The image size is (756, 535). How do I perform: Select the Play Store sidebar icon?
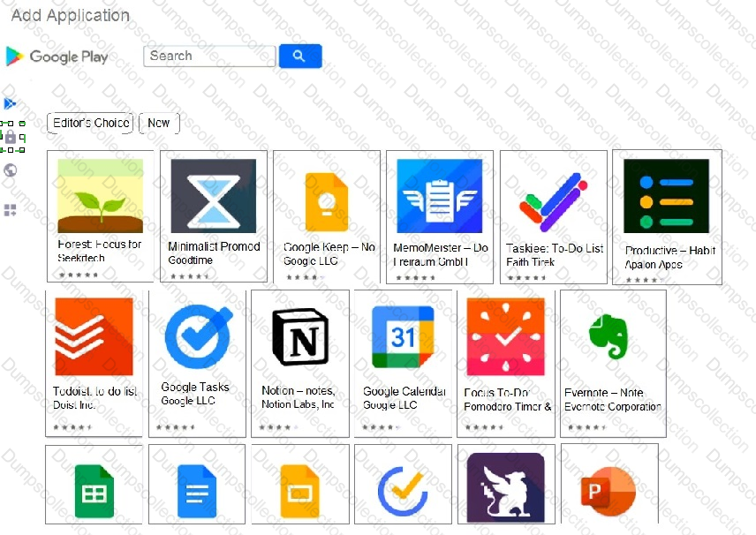(10, 103)
